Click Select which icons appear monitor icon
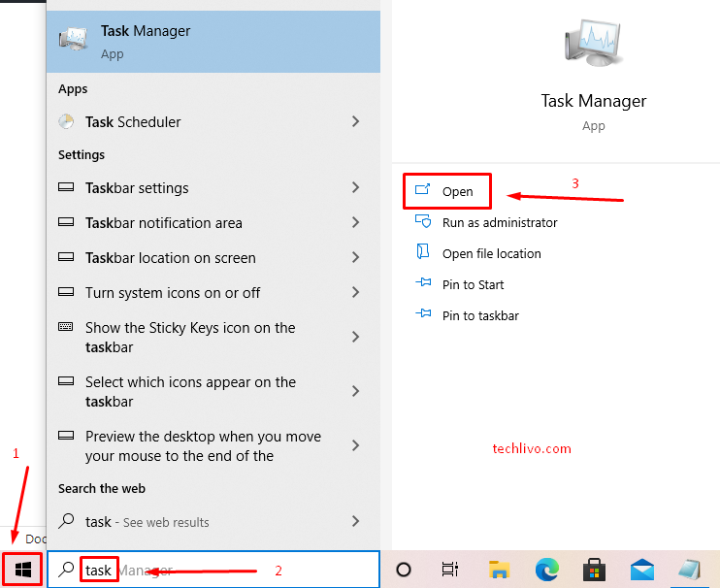Screen dimensions: 720x588 (x=66, y=380)
